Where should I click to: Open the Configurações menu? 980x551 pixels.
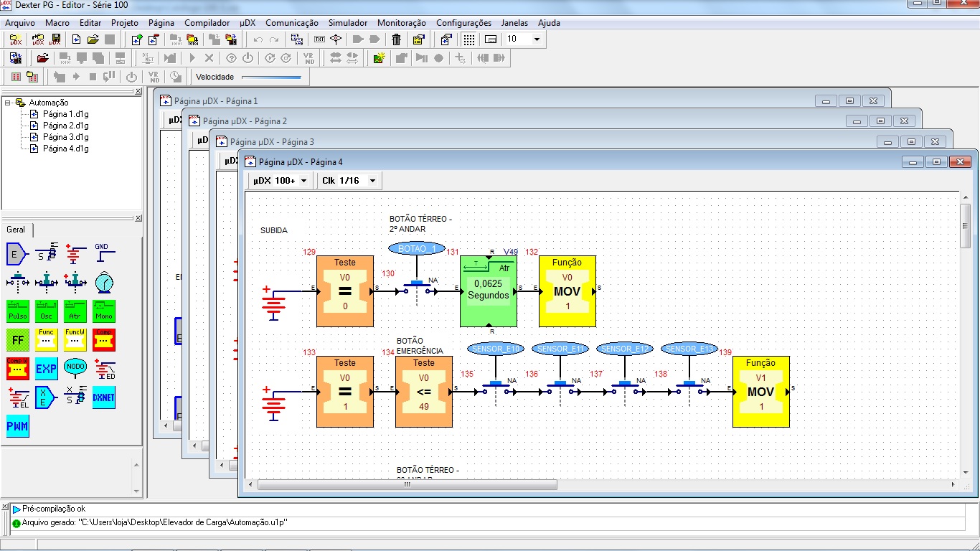[x=464, y=23]
